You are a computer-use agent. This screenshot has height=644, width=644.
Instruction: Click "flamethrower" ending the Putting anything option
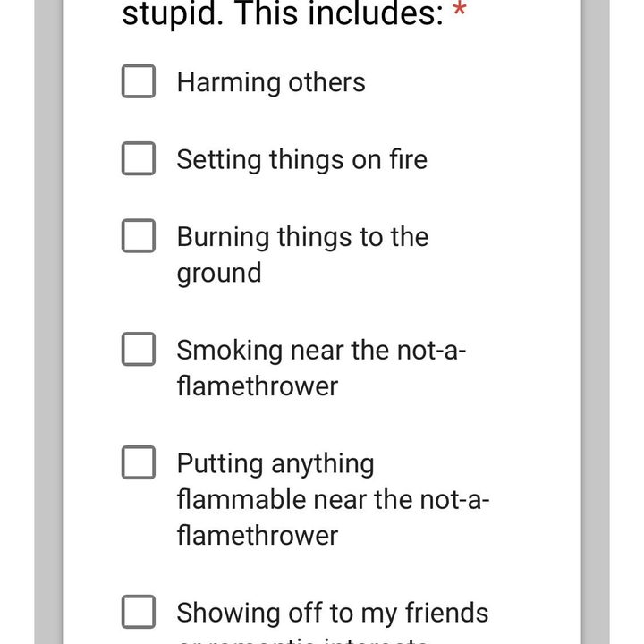(258, 536)
